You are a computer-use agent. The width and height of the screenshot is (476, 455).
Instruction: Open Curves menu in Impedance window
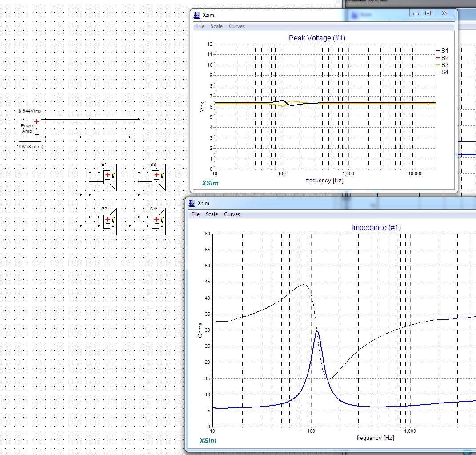click(x=232, y=214)
